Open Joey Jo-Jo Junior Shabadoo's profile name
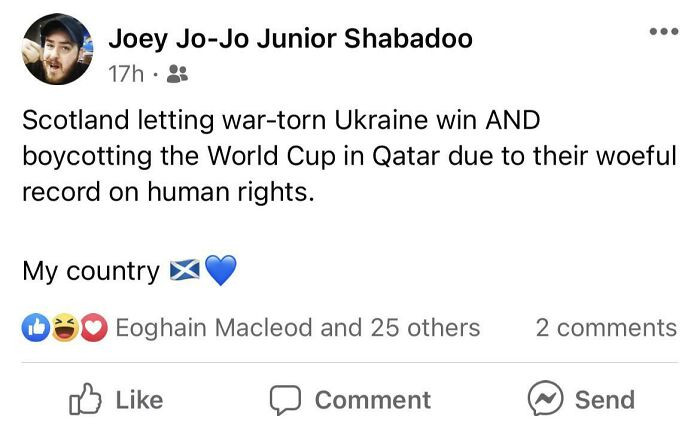 [x=290, y=39]
